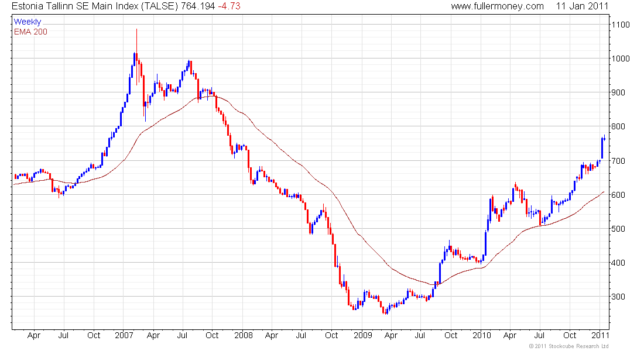This screenshot has height=351, width=644.
Task: Click the '2009' time axis label
Action: (x=363, y=335)
